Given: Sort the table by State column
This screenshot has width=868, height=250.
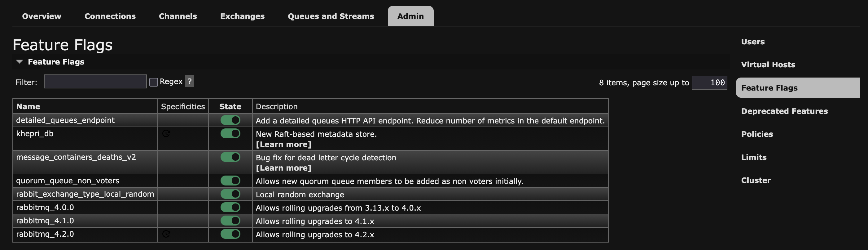Looking at the screenshot, I should point(230,107).
